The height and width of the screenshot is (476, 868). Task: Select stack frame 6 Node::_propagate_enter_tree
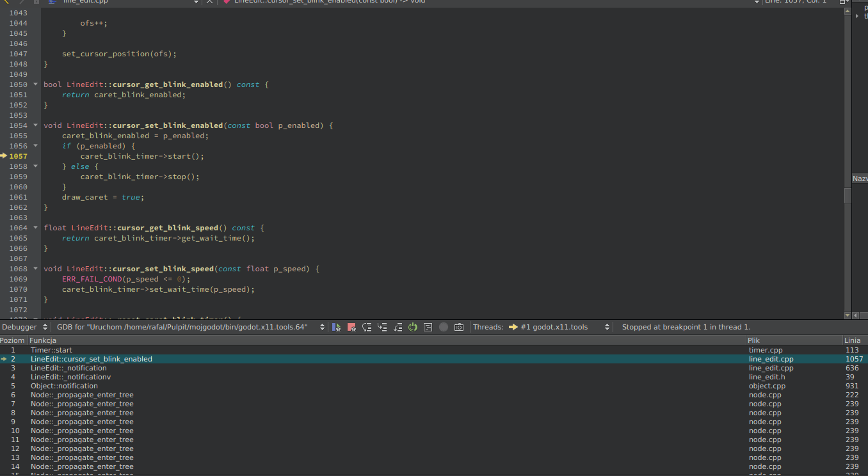click(434, 395)
